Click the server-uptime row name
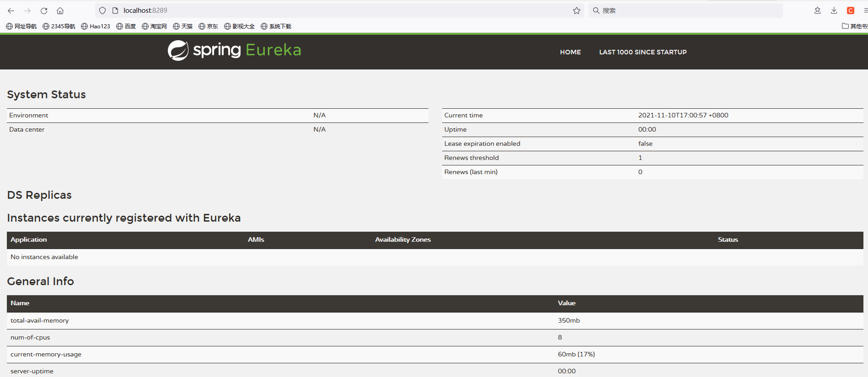 (32, 371)
